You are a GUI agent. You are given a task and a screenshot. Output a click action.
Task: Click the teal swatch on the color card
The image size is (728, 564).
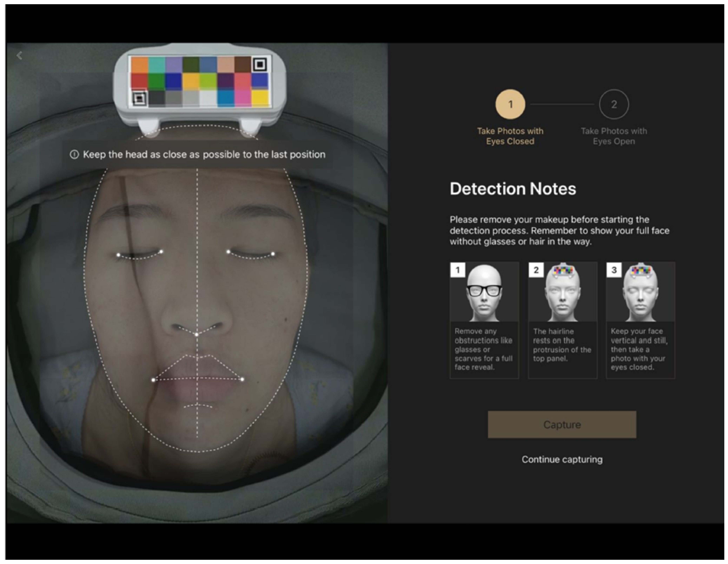157,65
